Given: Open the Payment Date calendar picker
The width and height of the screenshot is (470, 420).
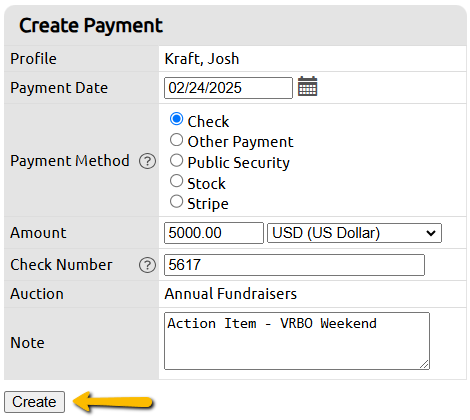Looking at the screenshot, I should (307, 86).
